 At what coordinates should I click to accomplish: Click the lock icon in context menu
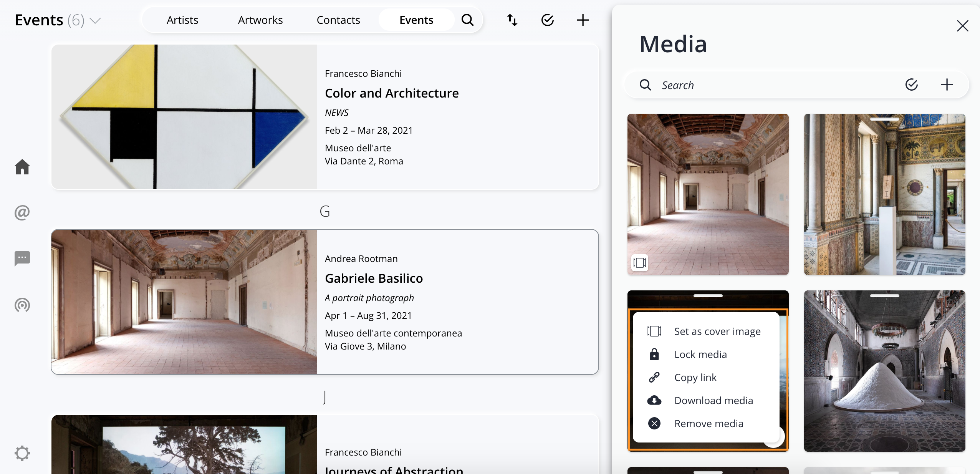click(x=654, y=354)
